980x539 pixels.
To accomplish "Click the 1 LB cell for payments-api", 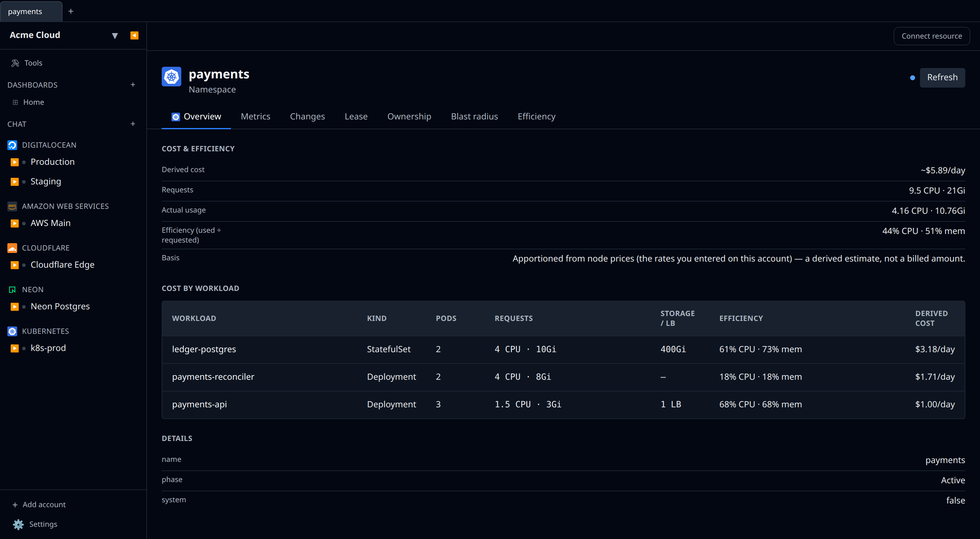I will point(671,404).
